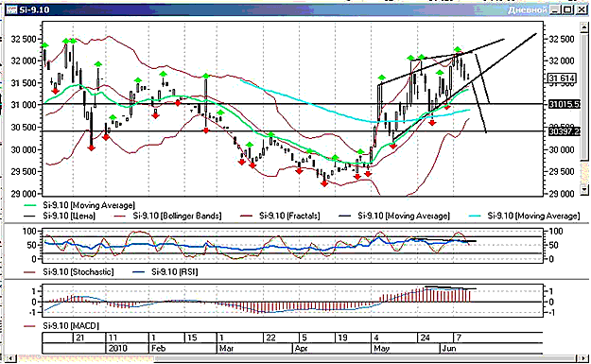Click the 29 500 label on right price axis
The width and height of the screenshot is (591, 364).
point(562,172)
